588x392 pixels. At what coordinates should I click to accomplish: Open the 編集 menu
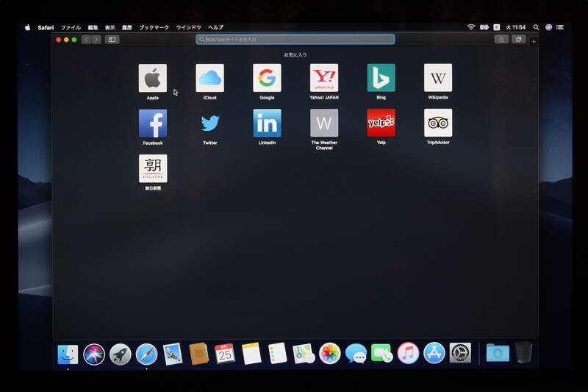coord(93,27)
